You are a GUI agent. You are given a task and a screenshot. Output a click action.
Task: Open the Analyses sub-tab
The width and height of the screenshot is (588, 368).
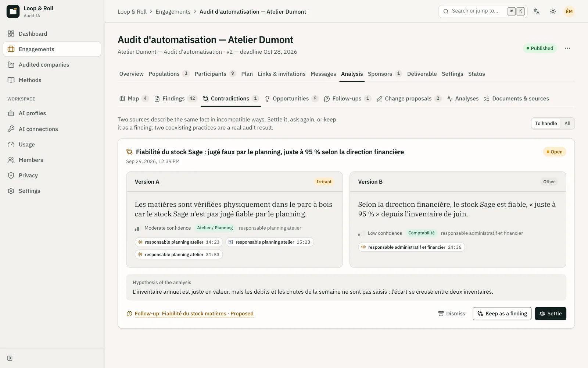[463, 99]
